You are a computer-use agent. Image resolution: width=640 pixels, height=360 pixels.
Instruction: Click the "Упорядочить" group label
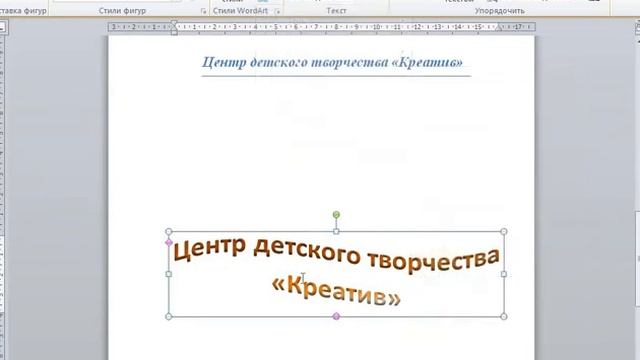pyautogui.click(x=500, y=11)
